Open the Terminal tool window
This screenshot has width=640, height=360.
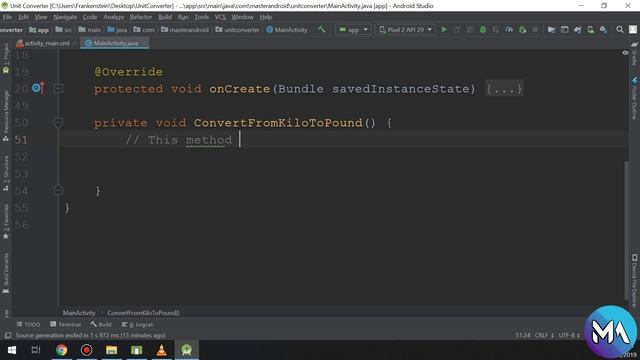coord(65,324)
